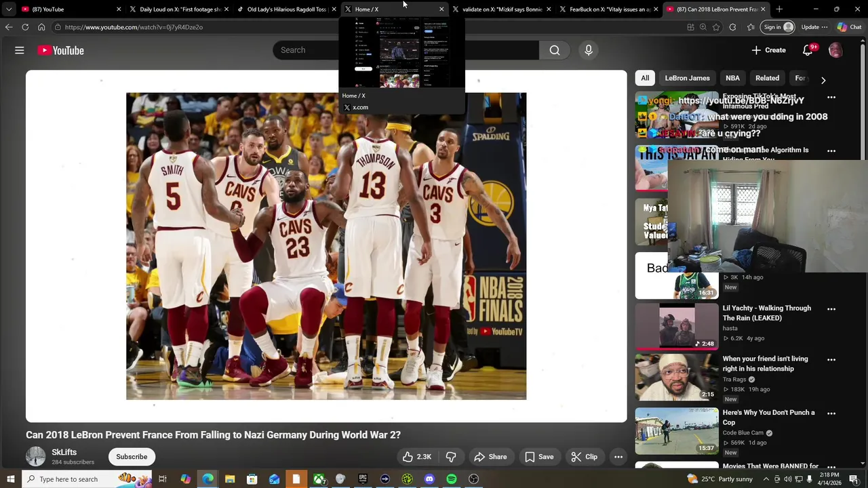868x488 pixels.
Task: Subscribe to SkLifts channel
Action: (132, 457)
